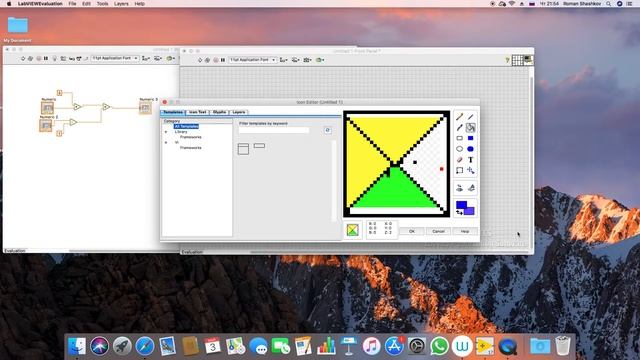Screen dimensions: 640x360
Task: Choose the Move tool
Action: point(471,170)
